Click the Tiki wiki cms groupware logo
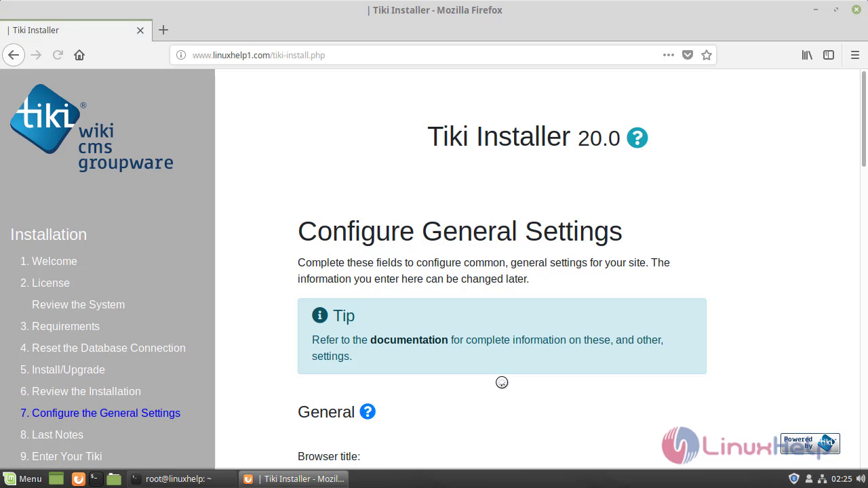 point(92,127)
